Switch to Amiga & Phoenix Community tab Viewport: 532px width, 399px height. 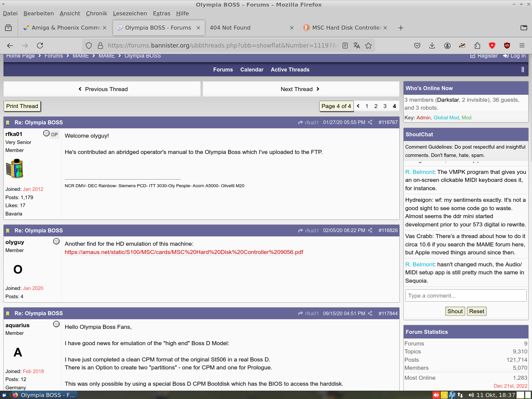tap(65, 28)
